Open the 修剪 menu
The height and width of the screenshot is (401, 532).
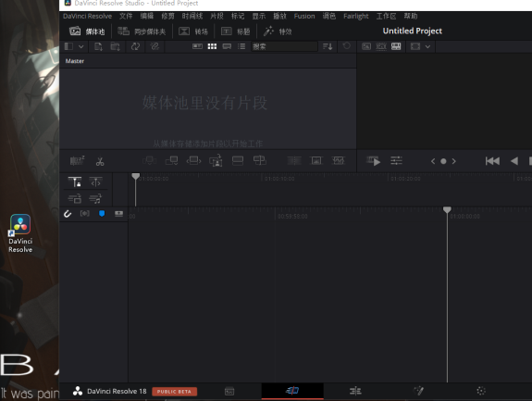click(x=167, y=16)
